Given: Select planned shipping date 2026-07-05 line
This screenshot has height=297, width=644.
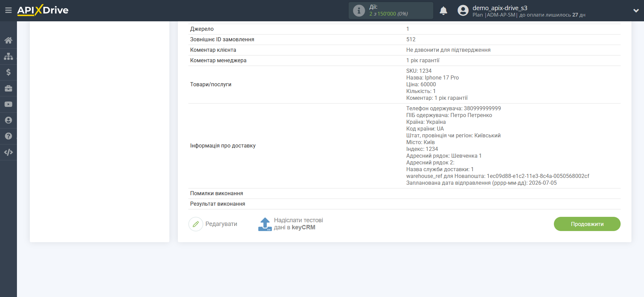Looking at the screenshot, I should pos(481,183).
